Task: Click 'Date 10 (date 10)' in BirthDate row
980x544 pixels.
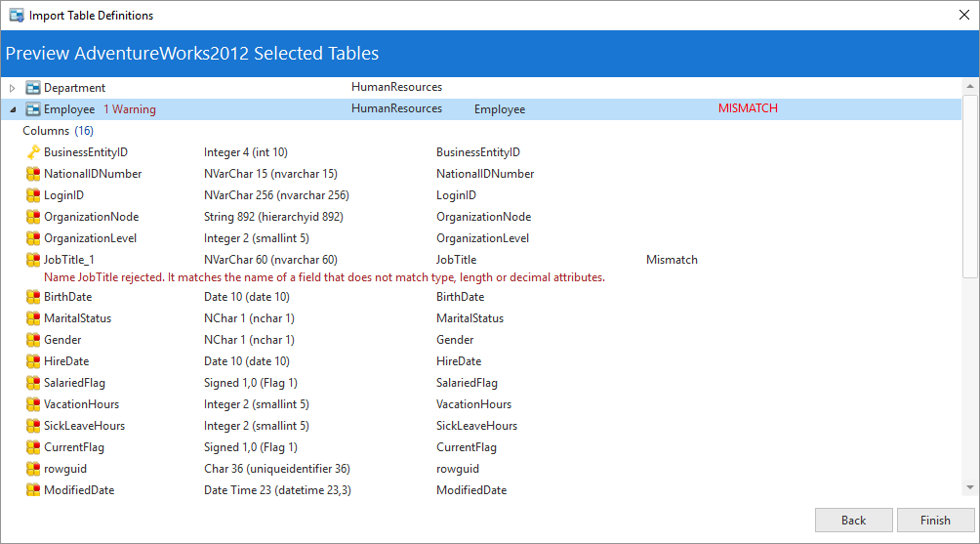Action: 247,297
